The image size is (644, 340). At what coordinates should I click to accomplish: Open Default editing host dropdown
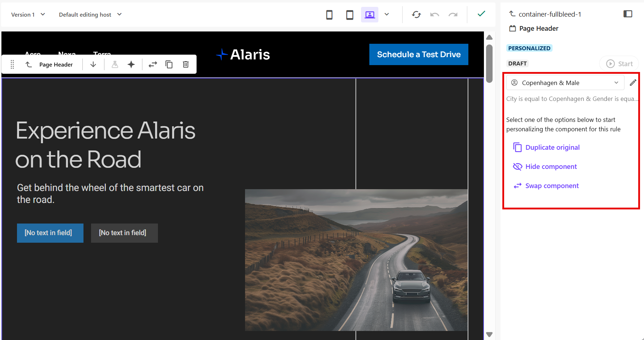coord(90,14)
